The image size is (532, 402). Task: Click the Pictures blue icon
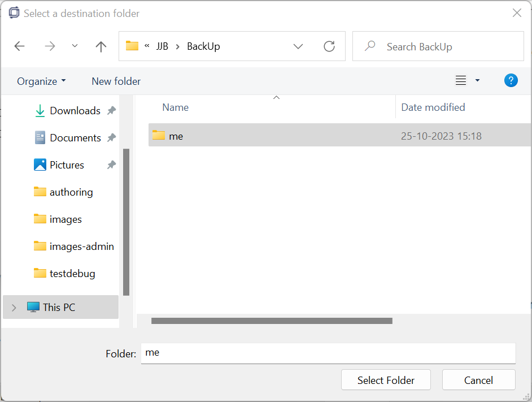click(40, 165)
